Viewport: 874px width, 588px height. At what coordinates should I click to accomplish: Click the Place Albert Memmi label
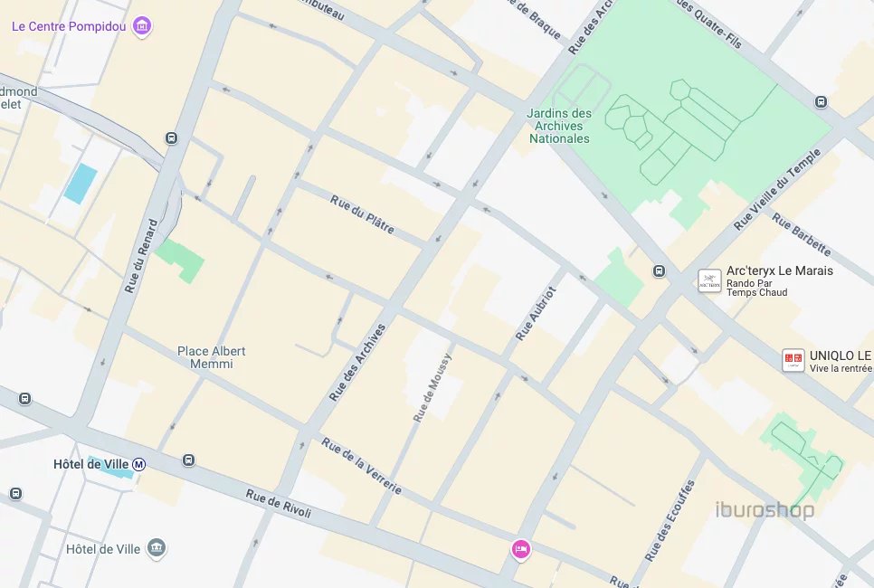pos(211,357)
